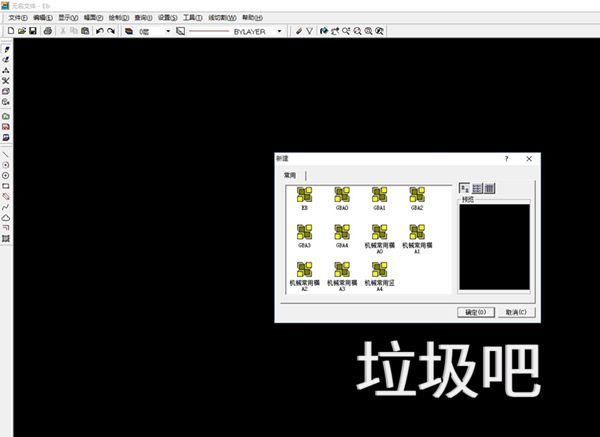Click the Open file icon
Viewport: 600px width, 437px height.
click(21, 32)
